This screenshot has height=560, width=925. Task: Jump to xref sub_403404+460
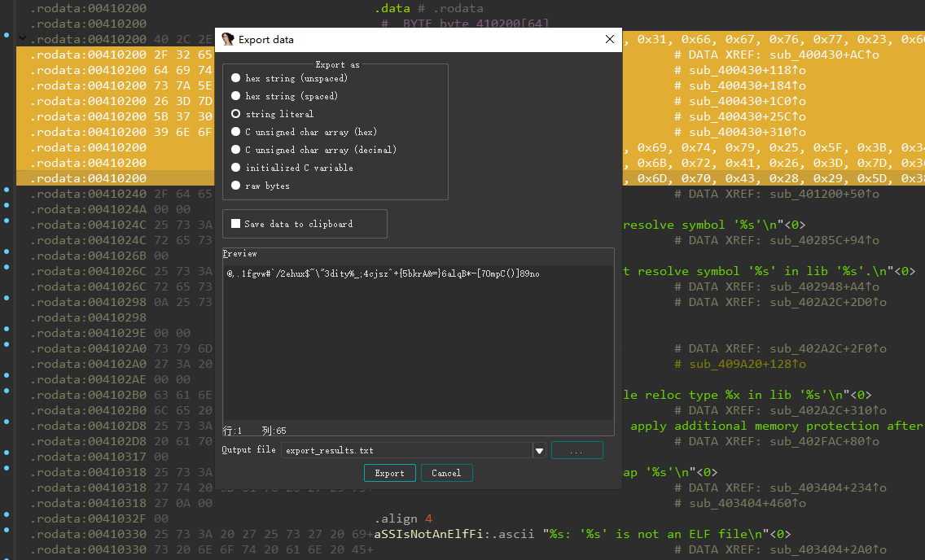747,503
